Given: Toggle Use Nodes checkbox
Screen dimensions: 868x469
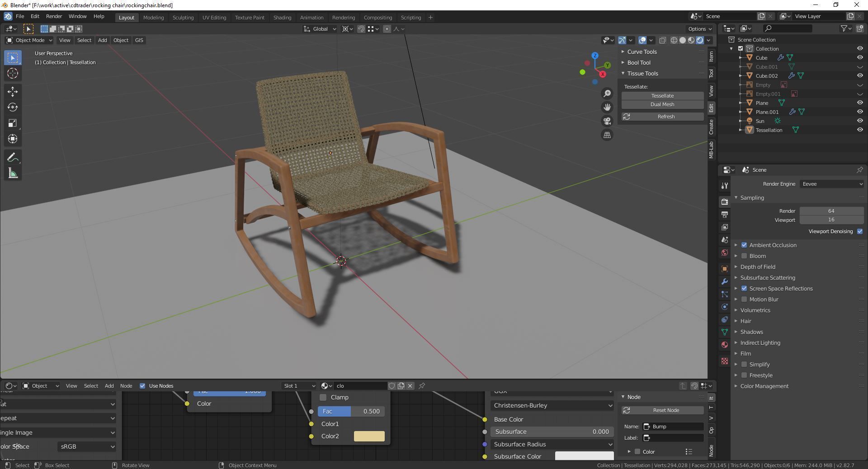Looking at the screenshot, I should 142,386.
